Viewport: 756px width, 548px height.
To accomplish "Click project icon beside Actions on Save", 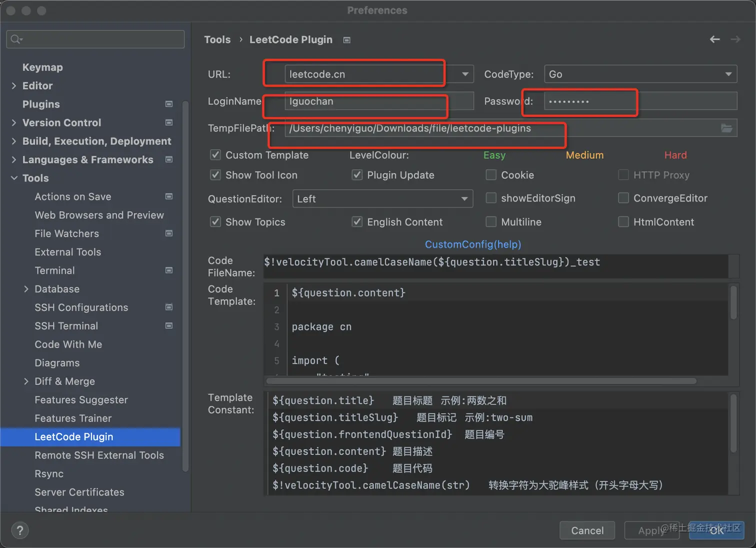I will click(169, 196).
